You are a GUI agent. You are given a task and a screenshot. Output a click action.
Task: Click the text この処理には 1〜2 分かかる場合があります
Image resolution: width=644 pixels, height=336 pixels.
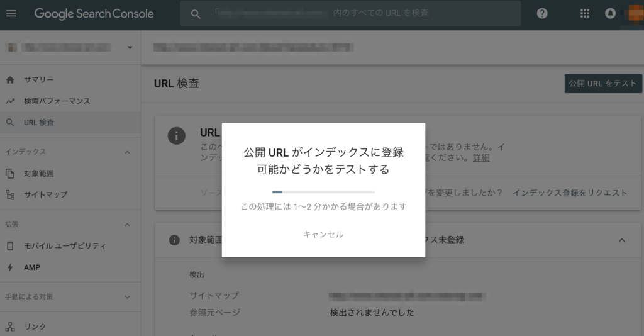coord(323,206)
